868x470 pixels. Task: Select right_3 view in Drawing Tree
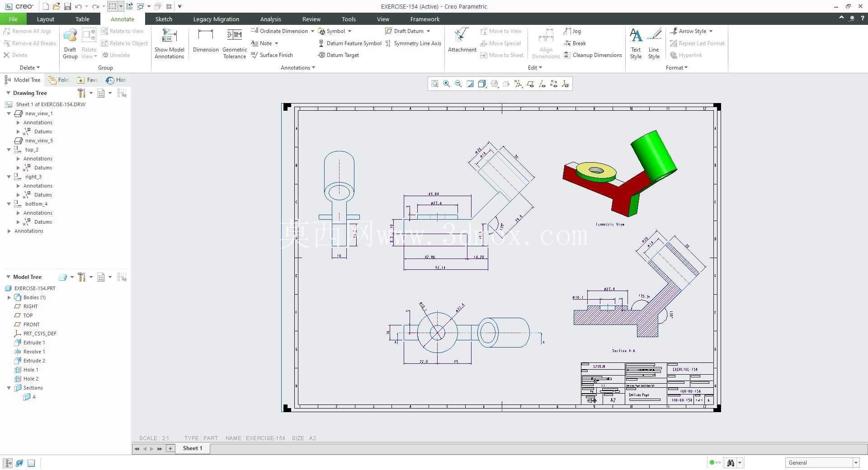33,177
